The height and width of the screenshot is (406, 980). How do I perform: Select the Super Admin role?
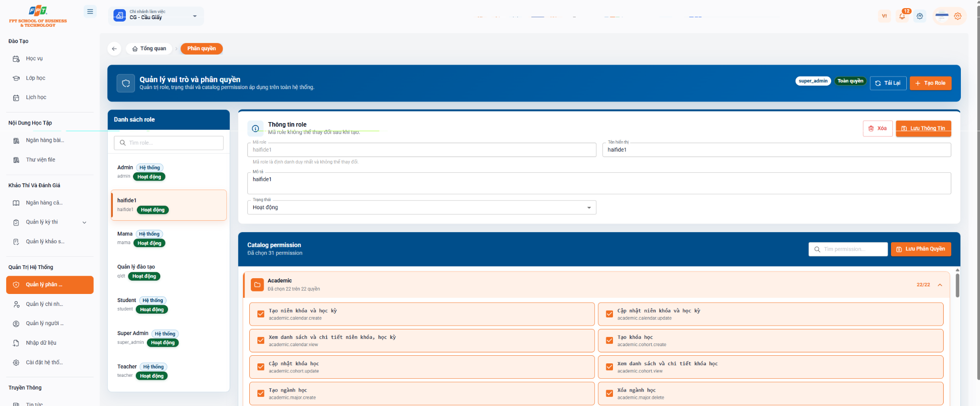pos(169,338)
